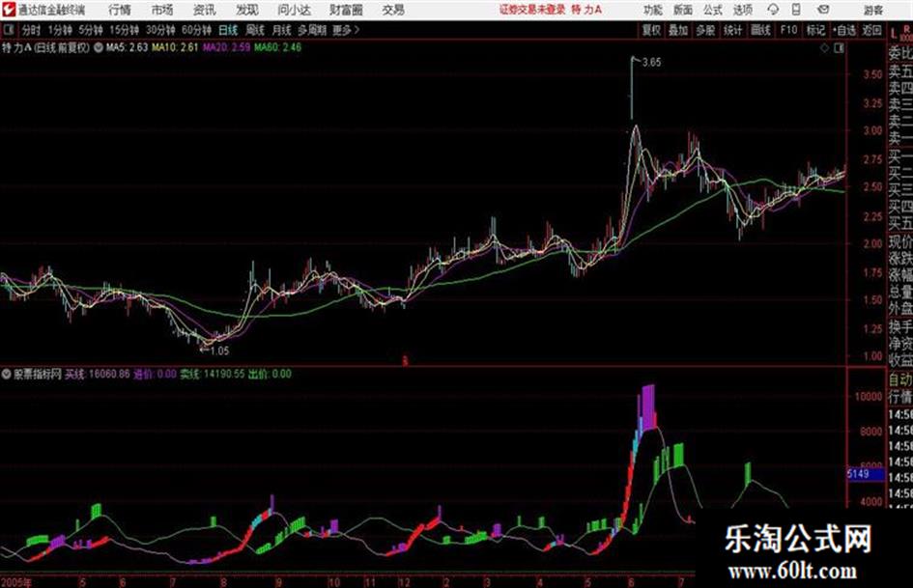
Task: Add stock via 自选 button
Action: (x=844, y=30)
